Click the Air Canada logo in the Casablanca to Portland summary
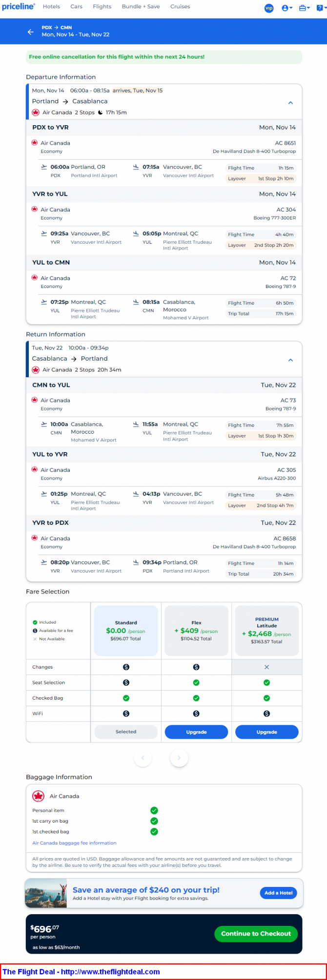327x980 pixels. (x=36, y=370)
